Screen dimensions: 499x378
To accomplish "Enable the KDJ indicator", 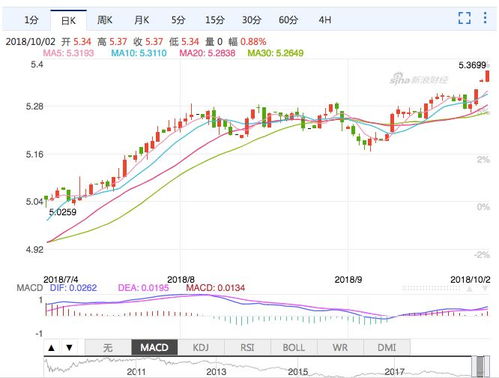I will (x=201, y=348).
